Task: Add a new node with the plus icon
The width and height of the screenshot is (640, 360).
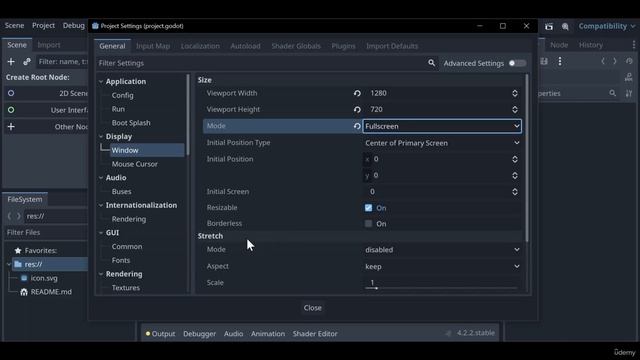Action: (x=11, y=62)
